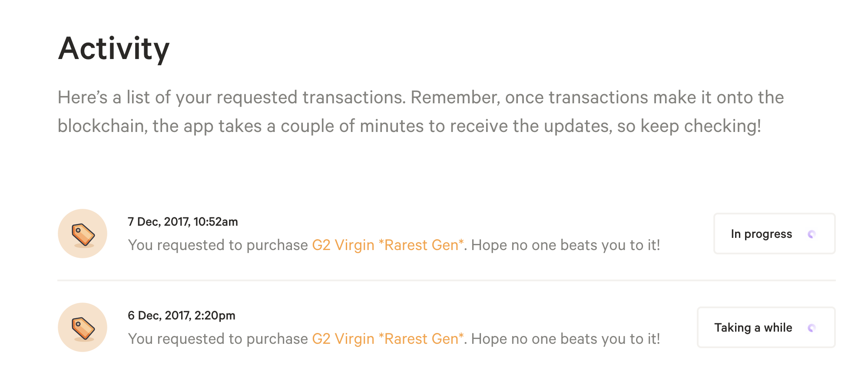
Task: Click the first line of the transactions description
Action: tap(421, 98)
